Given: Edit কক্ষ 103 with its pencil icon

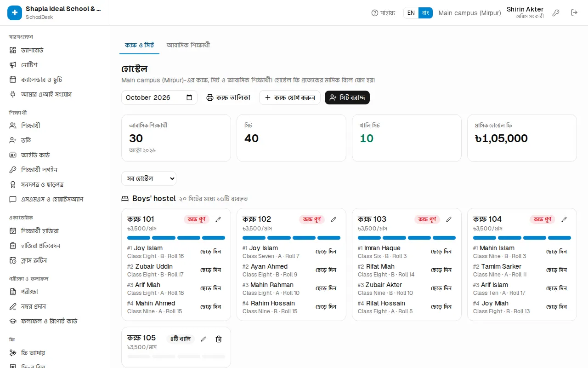Looking at the screenshot, I should [x=449, y=219].
